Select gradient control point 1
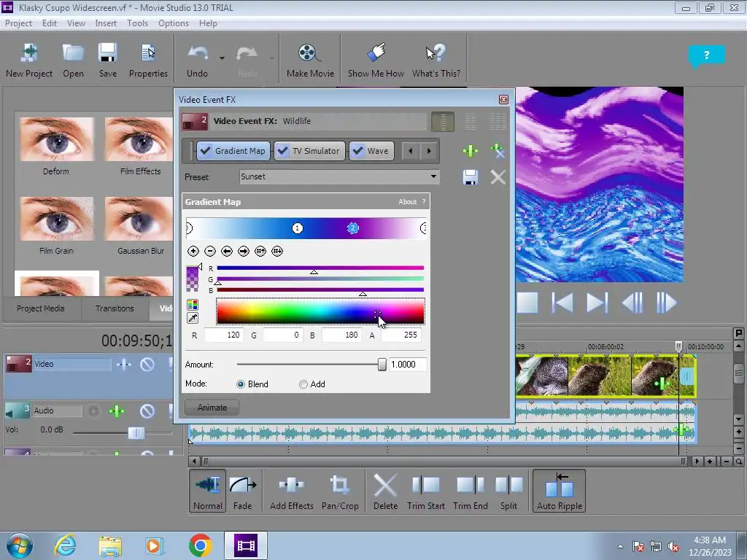Image resolution: width=747 pixels, height=560 pixels. 298,228
